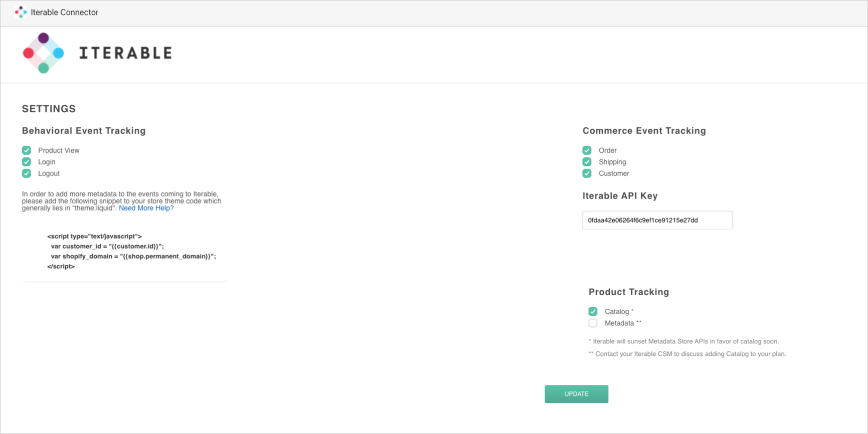
Task: Click the UPDATE button
Action: pyautogui.click(x=577, y=394)
